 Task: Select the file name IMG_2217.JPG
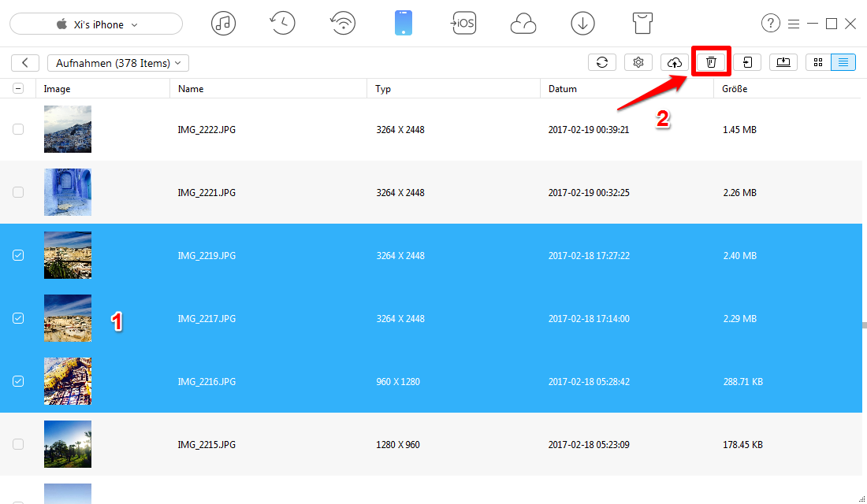(207, 319)
